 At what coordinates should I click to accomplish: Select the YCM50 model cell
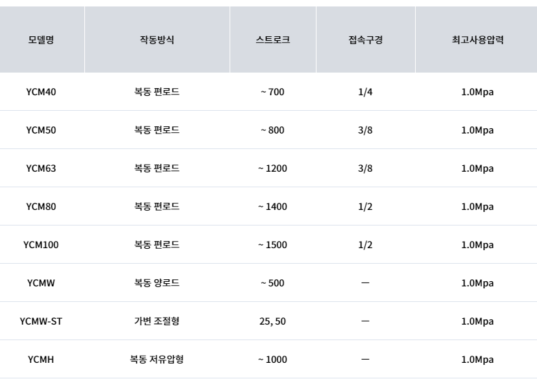[41, 130]
